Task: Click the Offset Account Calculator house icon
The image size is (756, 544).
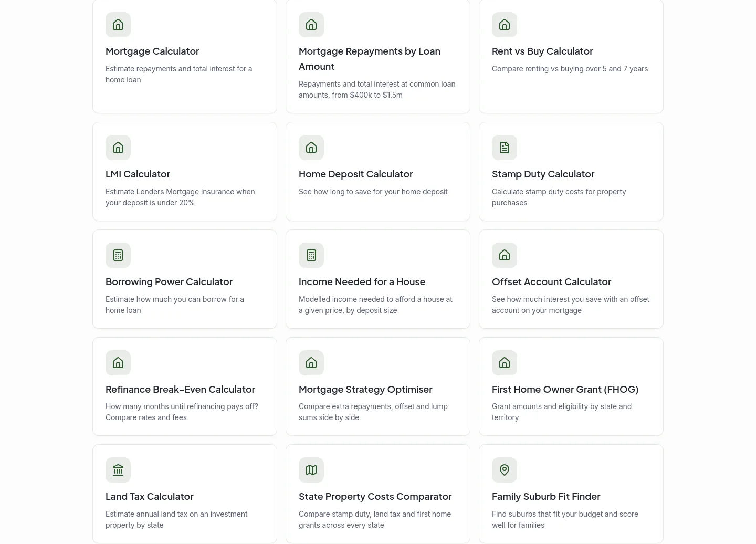Action: [505, 255]
